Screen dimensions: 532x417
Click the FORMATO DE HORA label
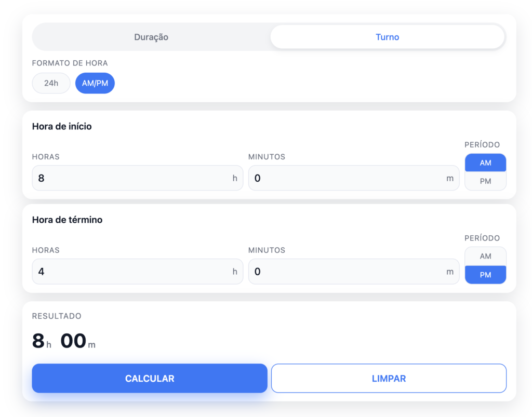pyautogui.click(x=70, y=63)
